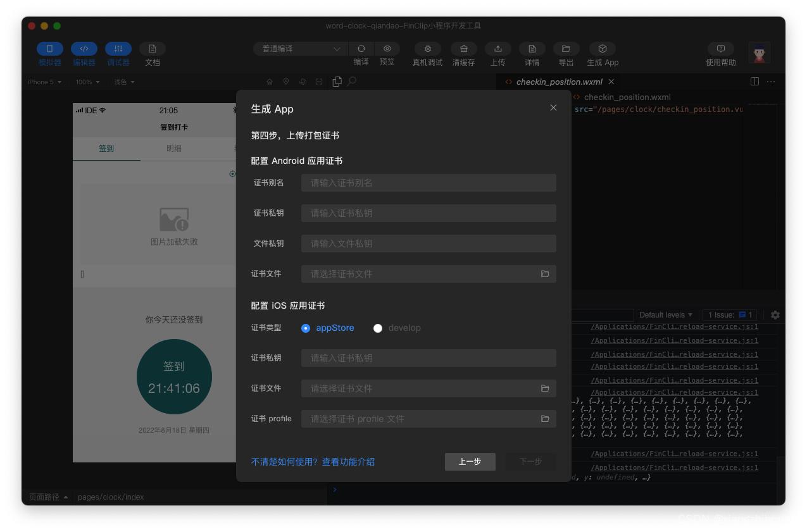Open the first reload-service.js:1 console link
The height and width of the screenshot is (532, 807).
pyautogui.click(x=674, y=327)
